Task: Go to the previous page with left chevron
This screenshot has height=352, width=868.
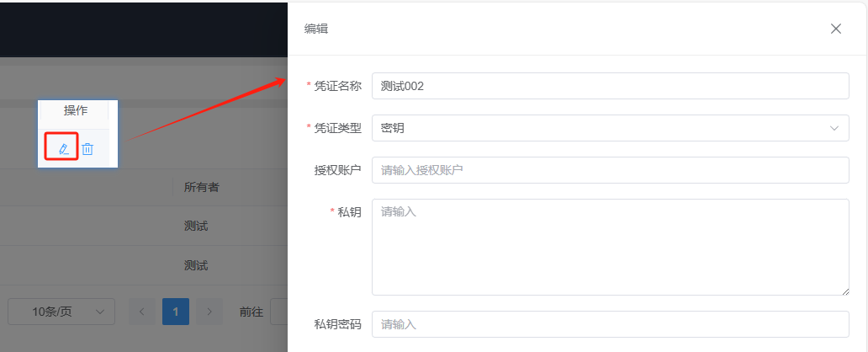Action: click(x=142, y=312)
